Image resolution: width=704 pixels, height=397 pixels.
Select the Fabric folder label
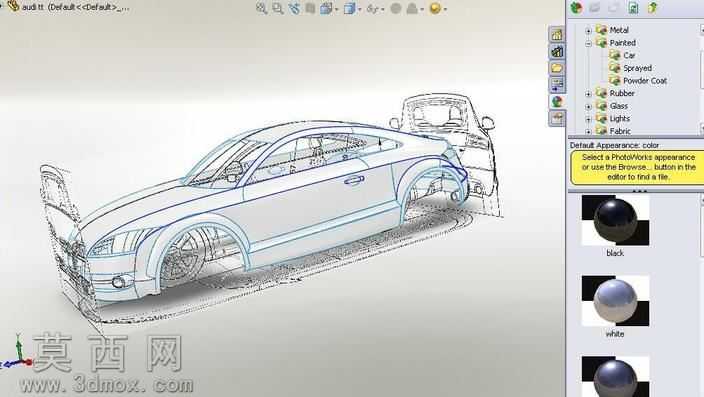pyautogui.click(x=620, y=131)
